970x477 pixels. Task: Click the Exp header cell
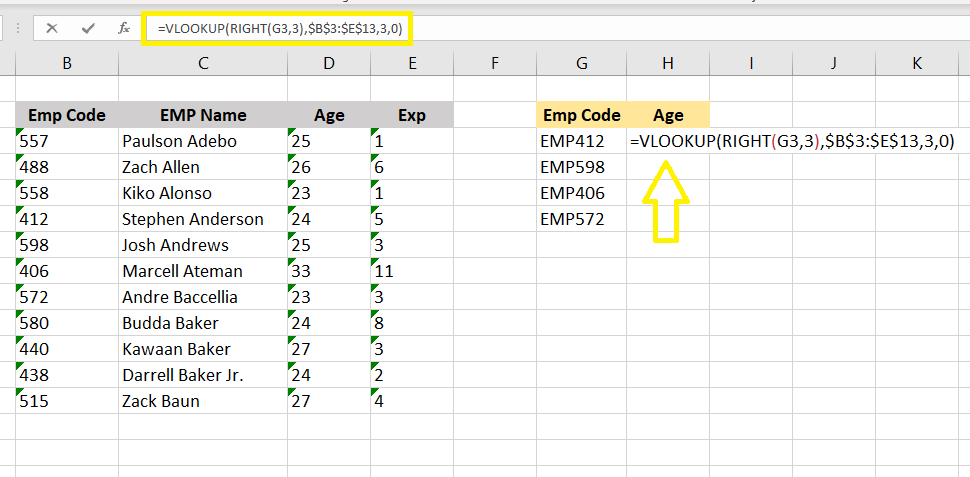click(412, 115)
